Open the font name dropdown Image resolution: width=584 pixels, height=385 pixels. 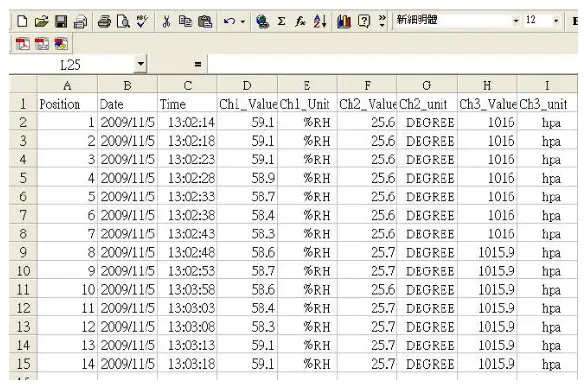[516, 21]
